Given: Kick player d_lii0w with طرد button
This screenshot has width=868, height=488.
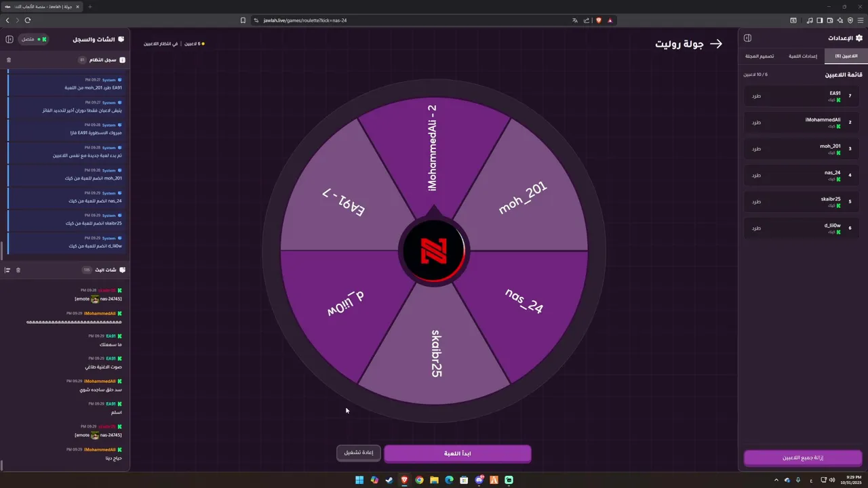Looking at the screenshot, I should (x=755, y=228).
